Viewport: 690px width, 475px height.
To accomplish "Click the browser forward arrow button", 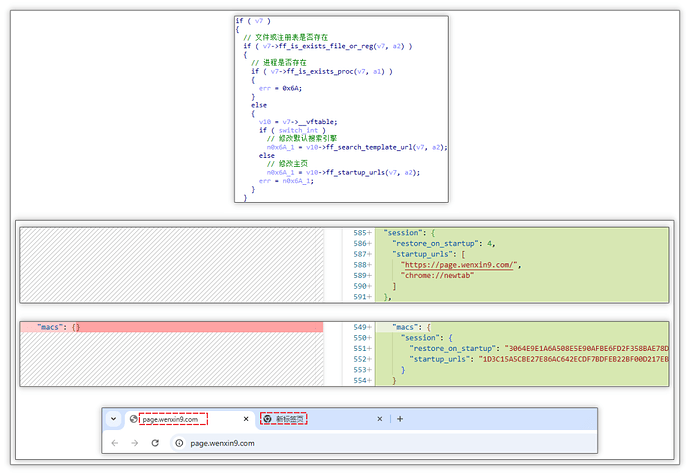I will (x=133, y=442).
